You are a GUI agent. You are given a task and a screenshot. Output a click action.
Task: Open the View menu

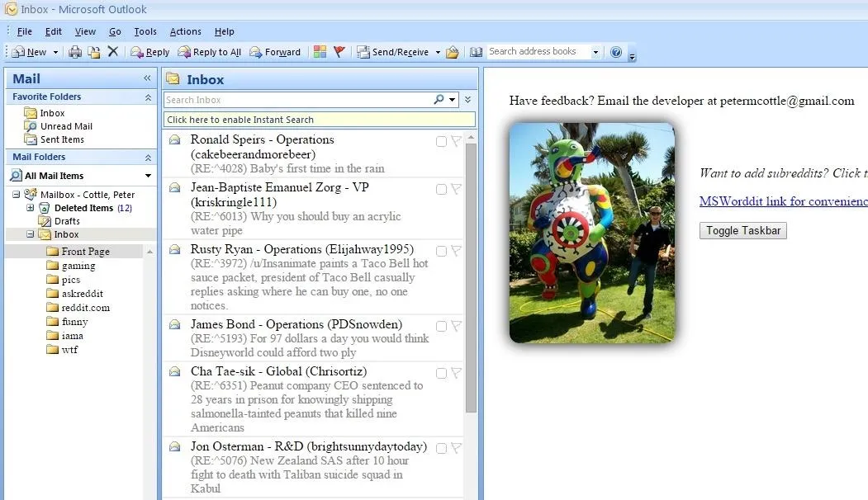[85, 31]
